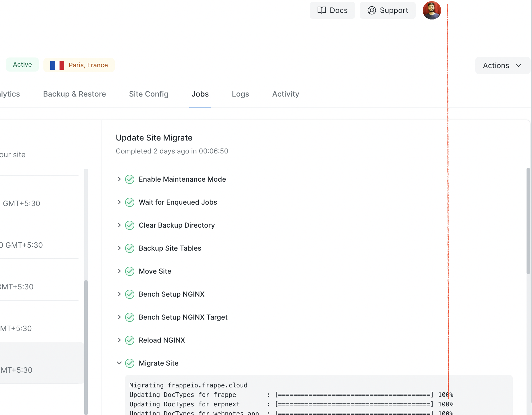The image size is (532, 415).
Task: Click the green check beside Migrate Site
Action: coord(129,363)
